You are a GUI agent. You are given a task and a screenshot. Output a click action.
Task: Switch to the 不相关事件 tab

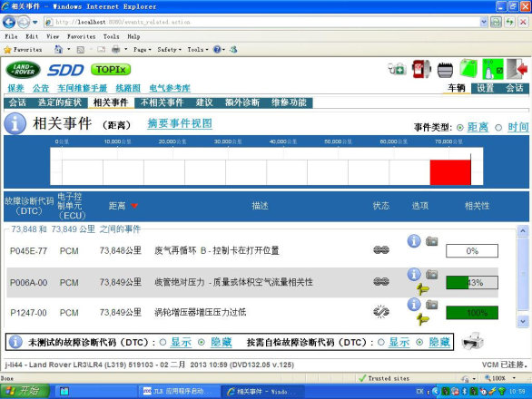[x=162, y=102]
